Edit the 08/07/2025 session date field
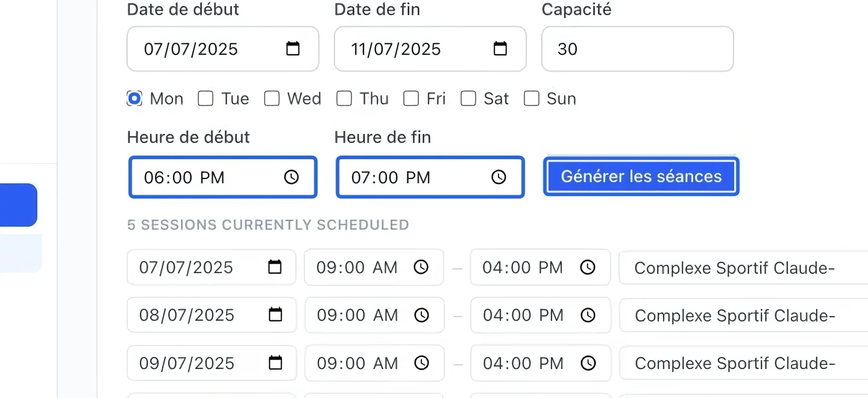 pyautogui.click(x=212, y=315)
